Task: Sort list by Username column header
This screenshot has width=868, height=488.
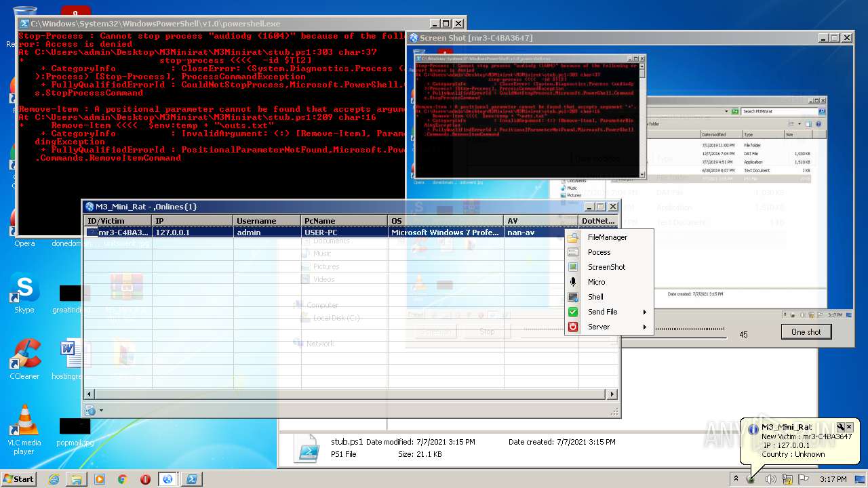Action: click(267, 221)
